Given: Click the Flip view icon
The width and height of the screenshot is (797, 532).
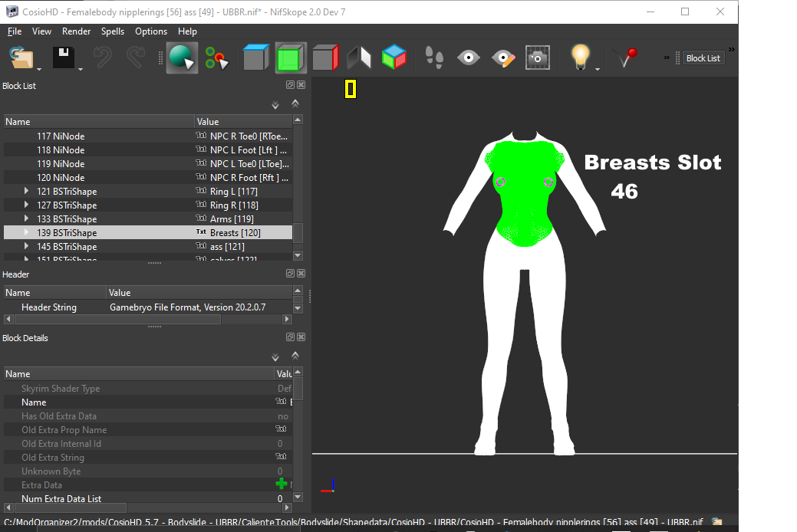Looking at the screenshot, I should (x=359, y=57).
